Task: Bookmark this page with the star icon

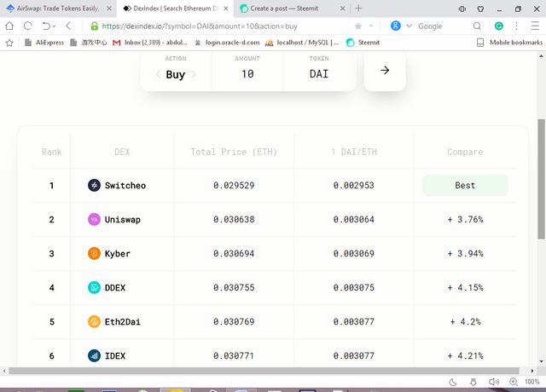Action: pos(358,26)
